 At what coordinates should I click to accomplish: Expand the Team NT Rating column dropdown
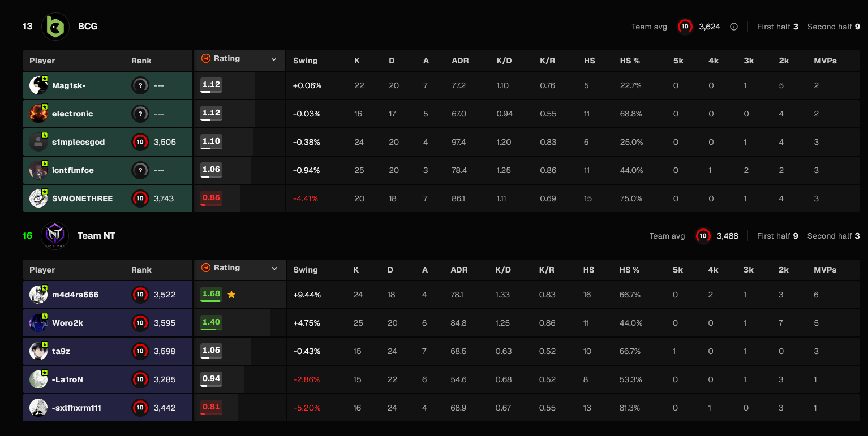pos(274,269)
